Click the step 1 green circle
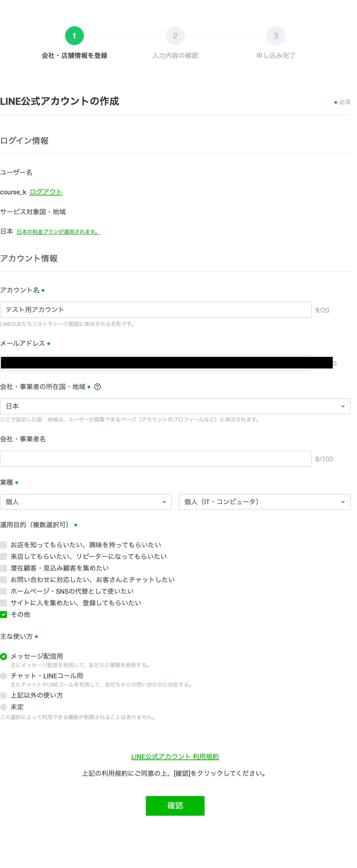Image resolution: width=357 pixels, height=868 pixels. tap(74, 36)
